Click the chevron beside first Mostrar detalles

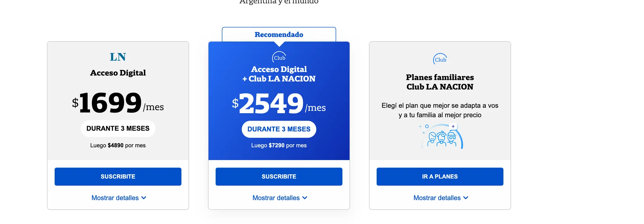click(x=144, y=198)
